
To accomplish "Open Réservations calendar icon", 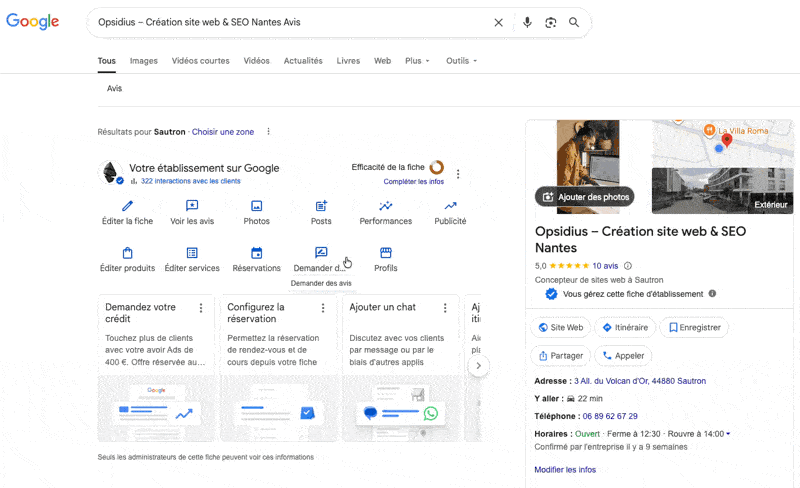I will (x=256, y=253).
